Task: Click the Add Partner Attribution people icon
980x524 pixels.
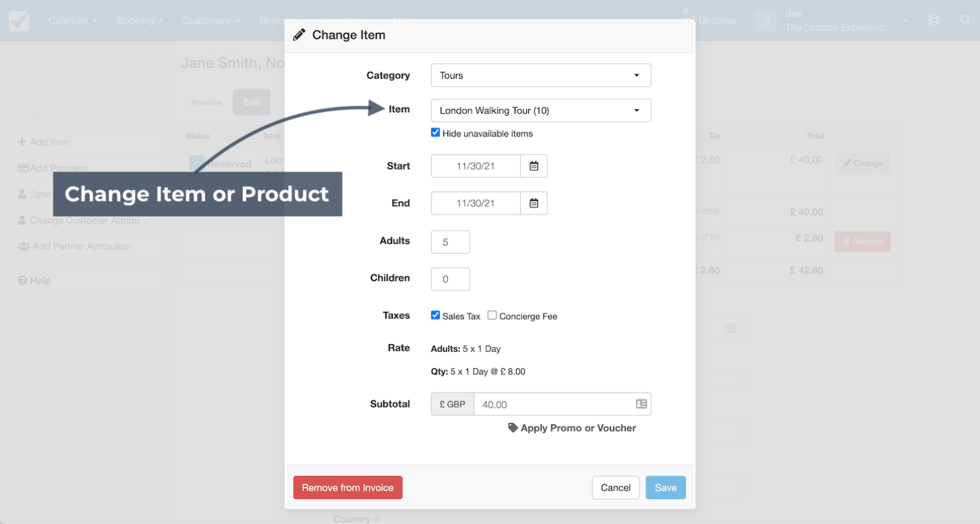Action: coord(23,246)
